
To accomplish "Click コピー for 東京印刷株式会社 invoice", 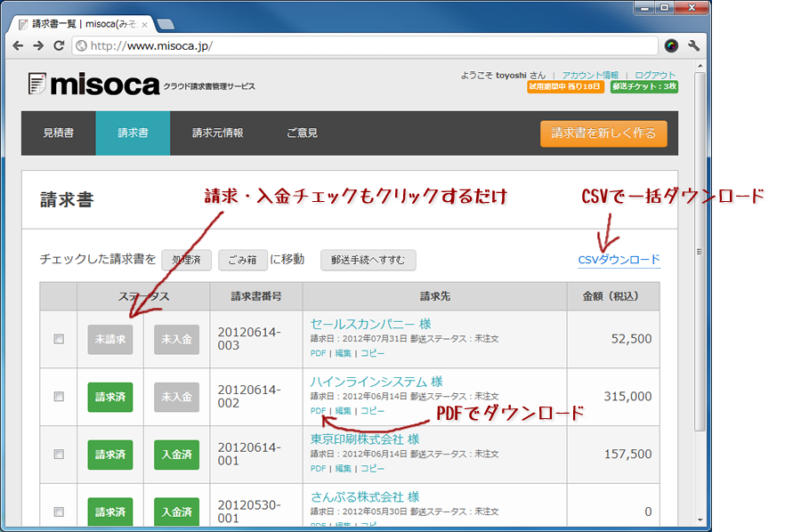I will [x=372, y=469].
